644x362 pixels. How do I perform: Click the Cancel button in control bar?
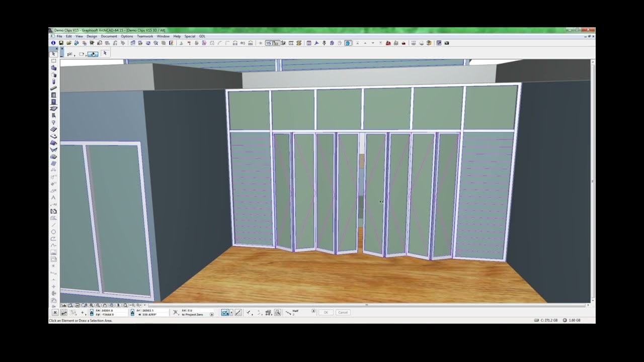pos(343,312)
